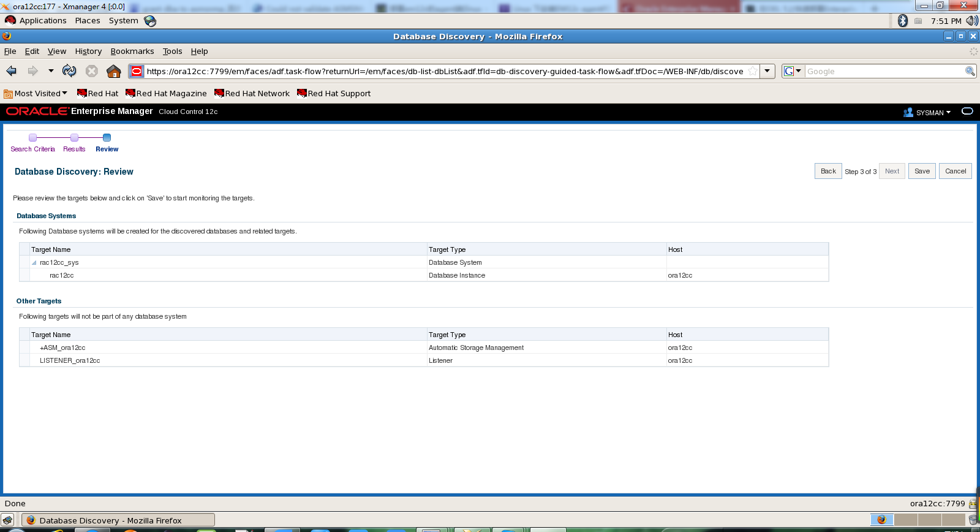
Task: Reload the current page
Action: pos(69,71)
